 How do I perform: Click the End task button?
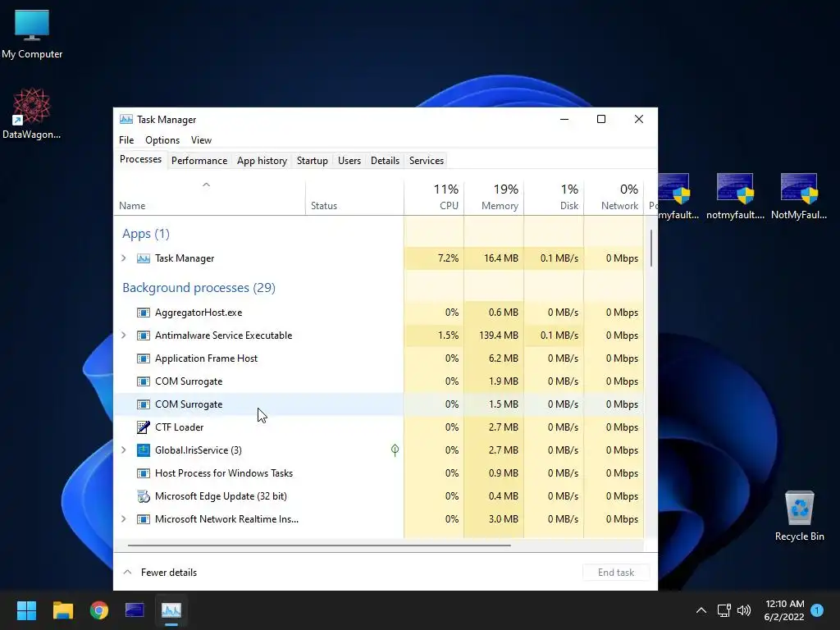click(616, 572)
